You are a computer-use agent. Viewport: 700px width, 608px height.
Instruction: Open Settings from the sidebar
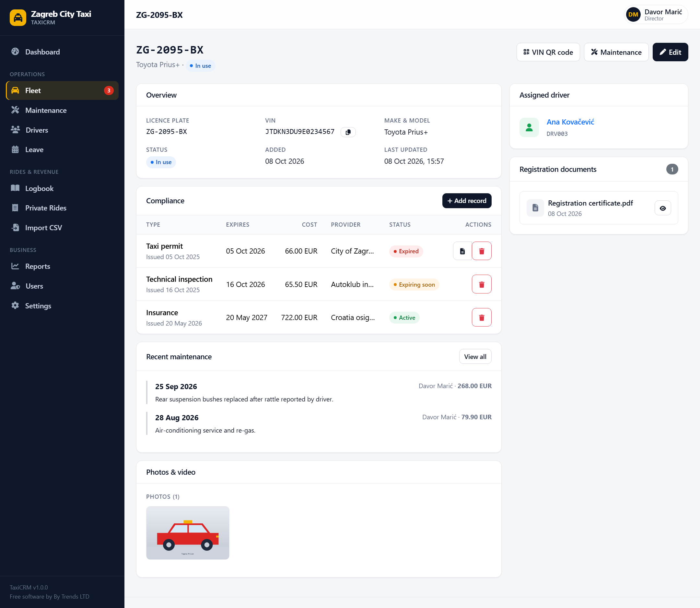pyautogui.click(x=62, y=306)
